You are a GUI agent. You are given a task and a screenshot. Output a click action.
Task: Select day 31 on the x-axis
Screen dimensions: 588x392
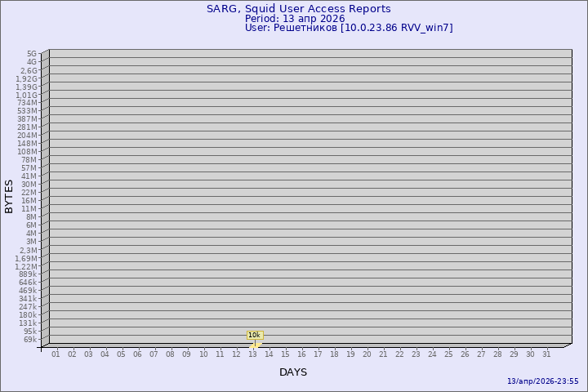(x=546, y=354)
